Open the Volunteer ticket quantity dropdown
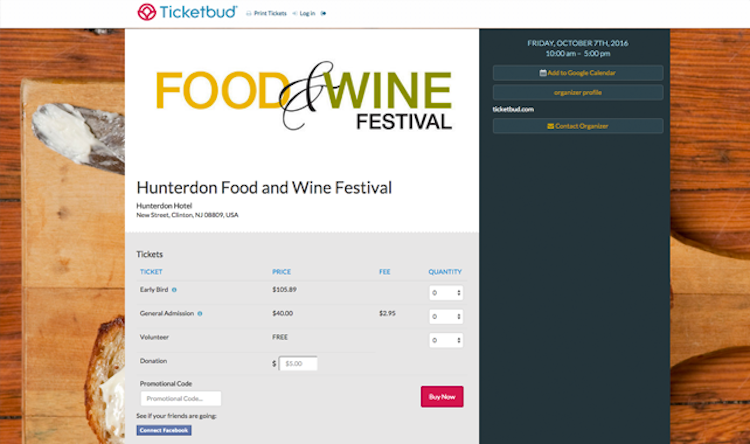Image resolution: width=750 pixels, height=444 pixels. click(446, 341)
